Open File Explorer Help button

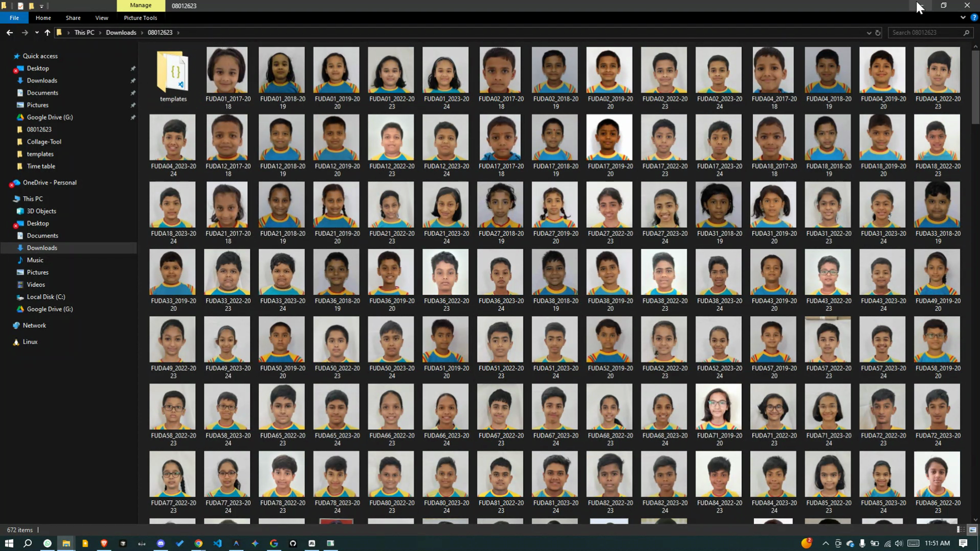(974, 18)
